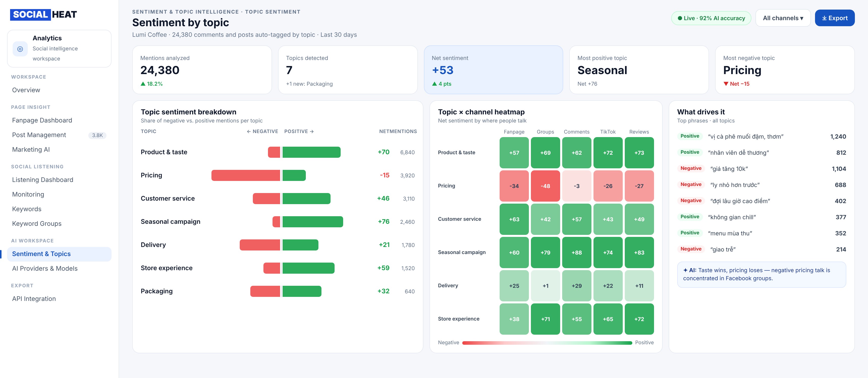Click the red down triangle beside Net −15

point(726,84)
